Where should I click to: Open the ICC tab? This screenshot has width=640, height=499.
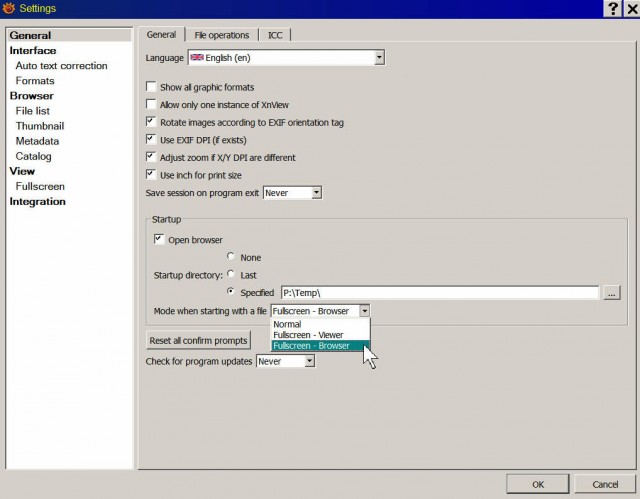coord(275,35)
